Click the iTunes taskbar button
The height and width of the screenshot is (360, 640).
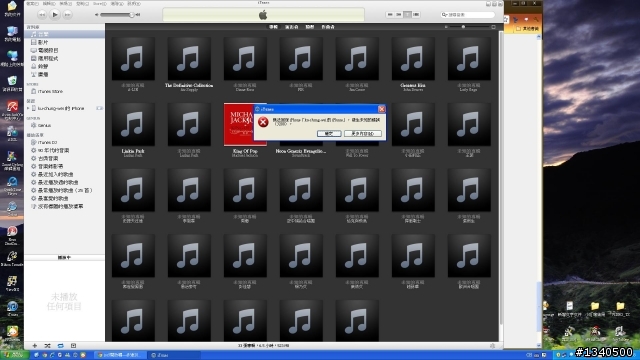pyautogui.click(x=173, y=355)
